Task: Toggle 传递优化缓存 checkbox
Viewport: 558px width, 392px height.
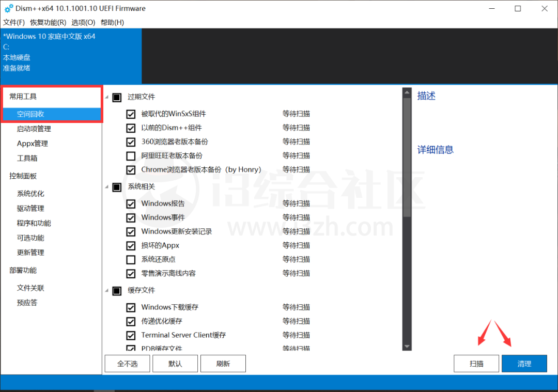Action: coord(131,322)
